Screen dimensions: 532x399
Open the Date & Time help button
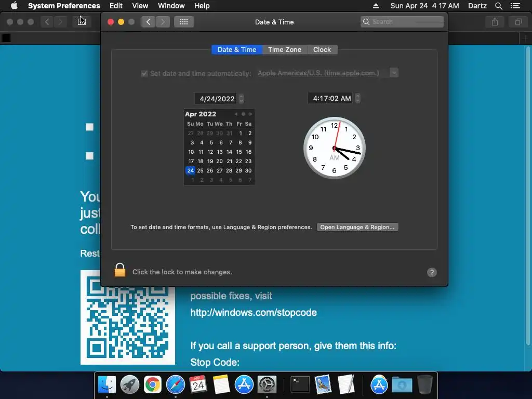(x=432, y=272)
